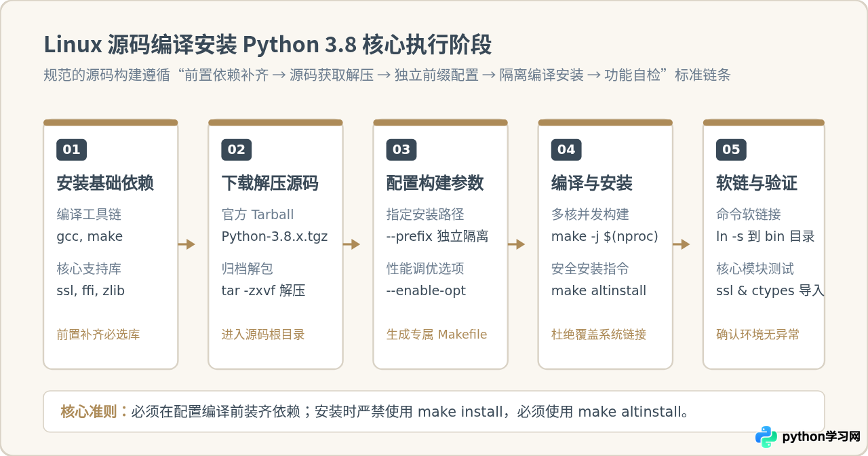Click the bold "核心准则：" label

pos(95,412)
